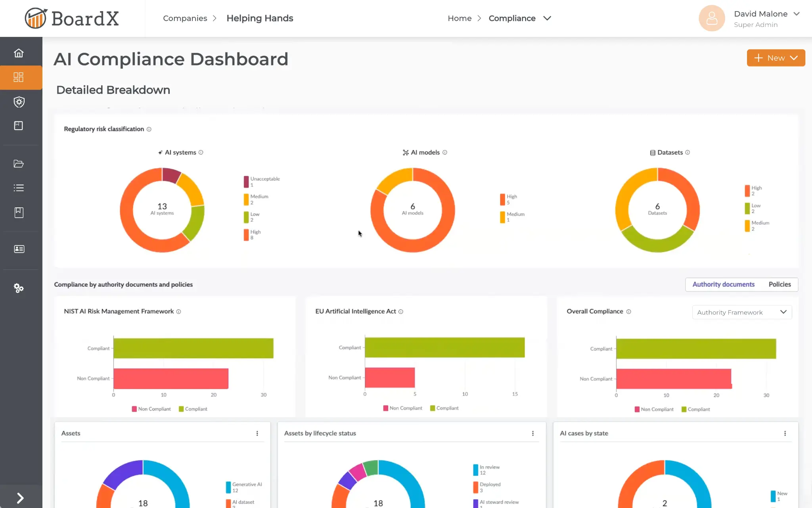
Task: Open the Authority Framework dropdown
Action: [x=741, y=312]
